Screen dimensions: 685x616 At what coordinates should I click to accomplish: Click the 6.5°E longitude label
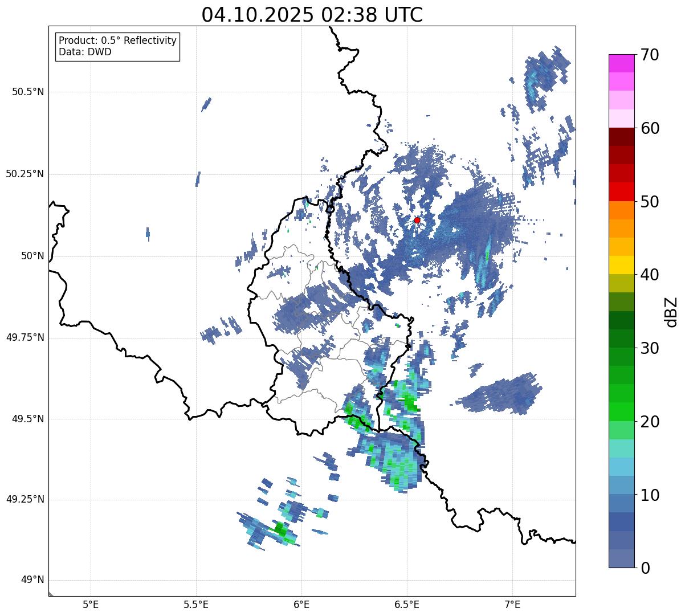click(407, 604)
